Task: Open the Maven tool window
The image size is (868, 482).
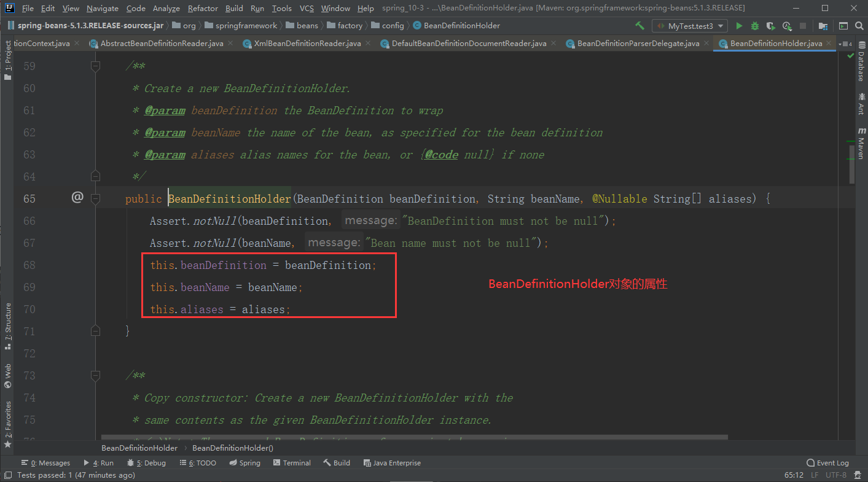Action: [x=861, y=144]
